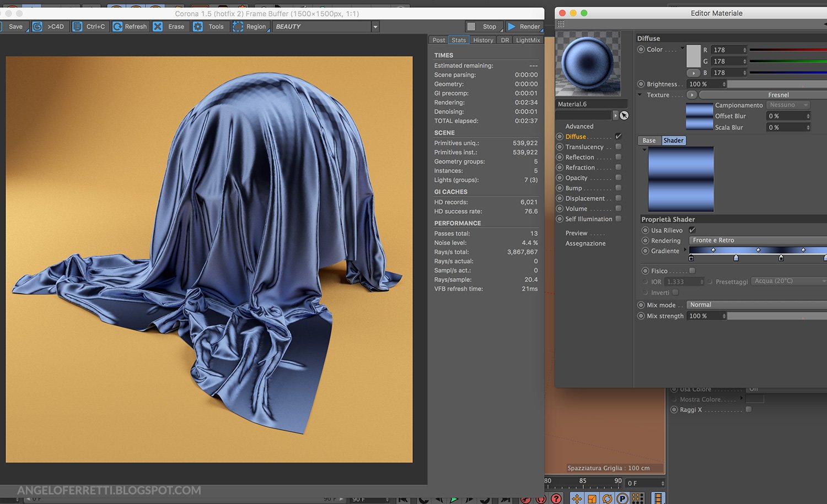The image size is (827, 504).
Task: Activate the Region render selection icon
Action: point(238,26)
